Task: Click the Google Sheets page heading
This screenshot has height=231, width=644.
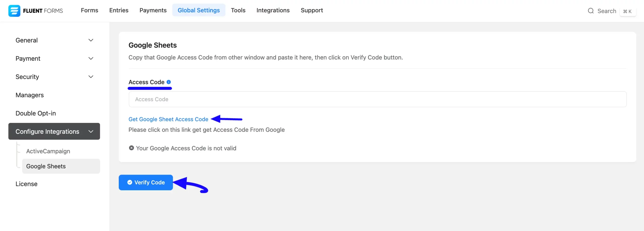Action: [153, 45]
